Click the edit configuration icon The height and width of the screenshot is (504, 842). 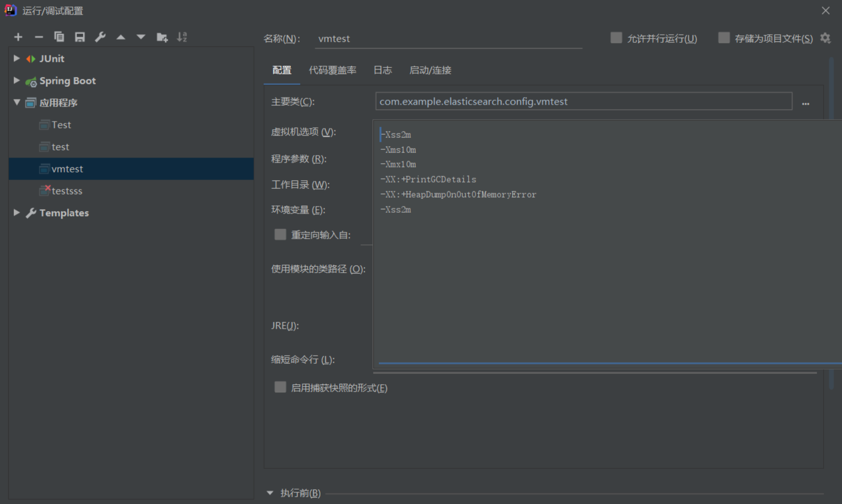pos(100,38)
